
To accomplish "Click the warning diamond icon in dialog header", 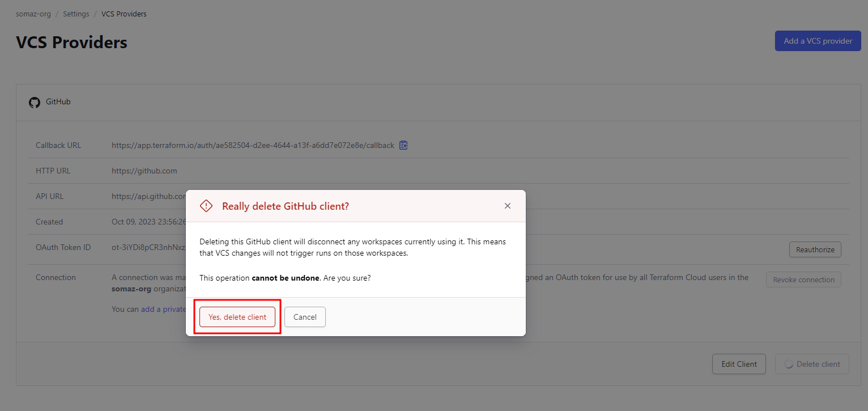I will pos(206,206).
